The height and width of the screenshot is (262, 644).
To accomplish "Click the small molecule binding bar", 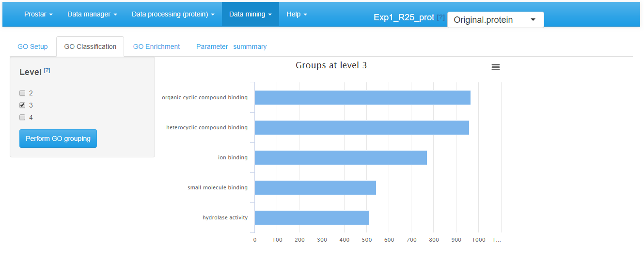I will 315,187.
